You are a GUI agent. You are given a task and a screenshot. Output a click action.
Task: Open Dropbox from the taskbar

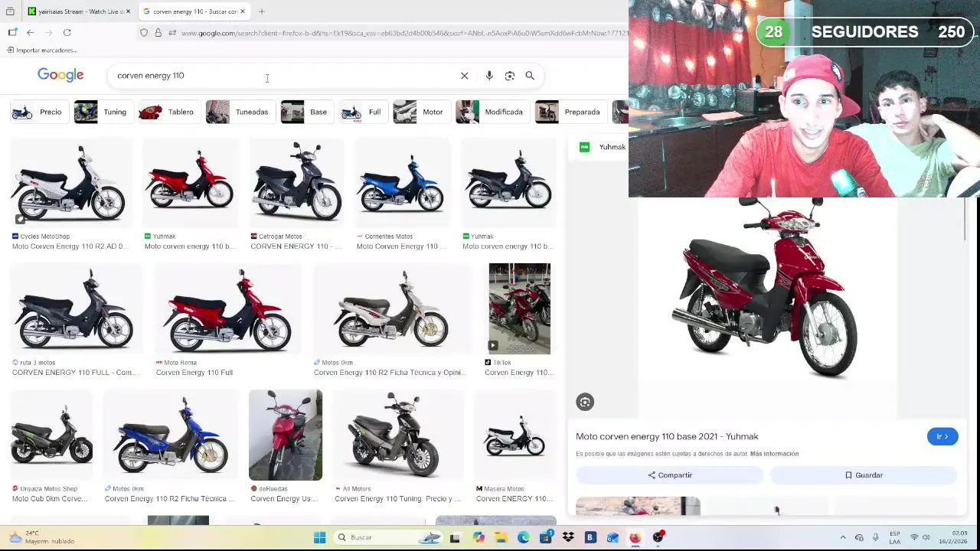tap(568, 537)
